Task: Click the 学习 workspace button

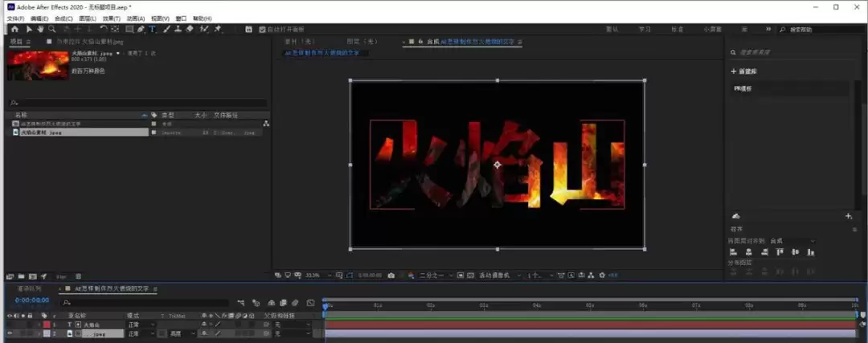Action: [x=645, y=30]
